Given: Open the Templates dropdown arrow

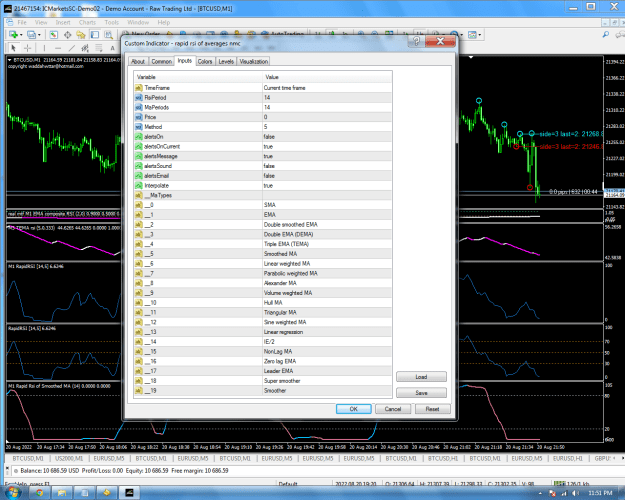Looking at the screenshot, I should pos(480,35).
